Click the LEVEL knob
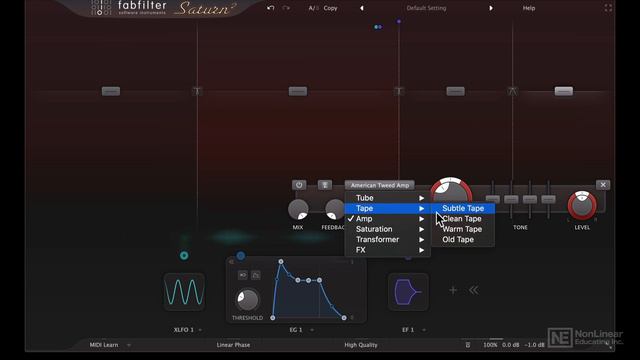Screen dimensions: 640x360 pyautogui.click(x=582, y=205)
